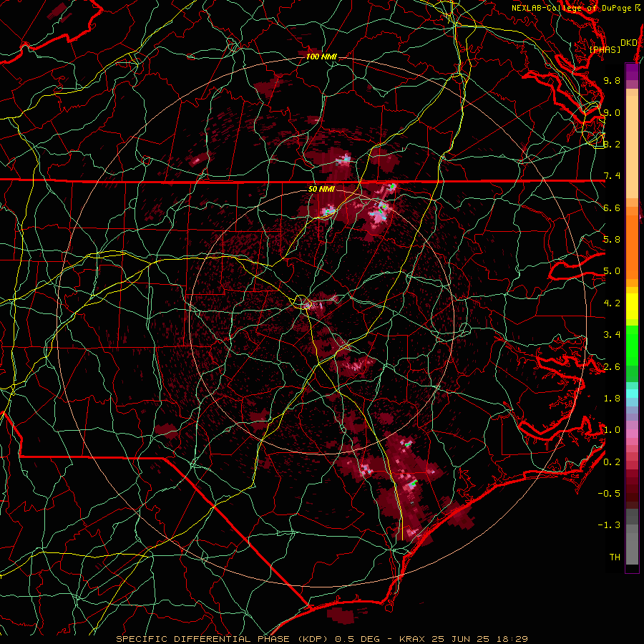Click the 8.2 value on the scale

(612, 145)
